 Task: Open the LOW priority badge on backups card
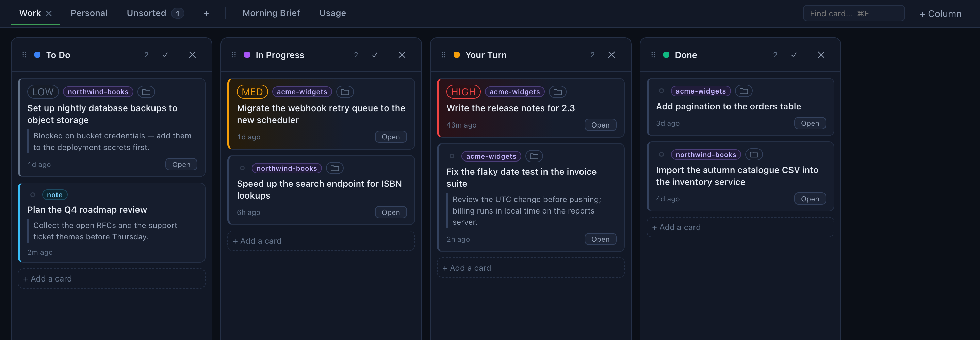[x=43, y=92]
